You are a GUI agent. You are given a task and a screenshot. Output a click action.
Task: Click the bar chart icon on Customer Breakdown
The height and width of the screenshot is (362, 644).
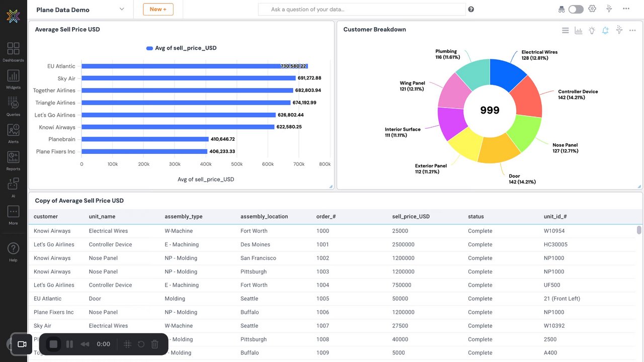point(579,31)
